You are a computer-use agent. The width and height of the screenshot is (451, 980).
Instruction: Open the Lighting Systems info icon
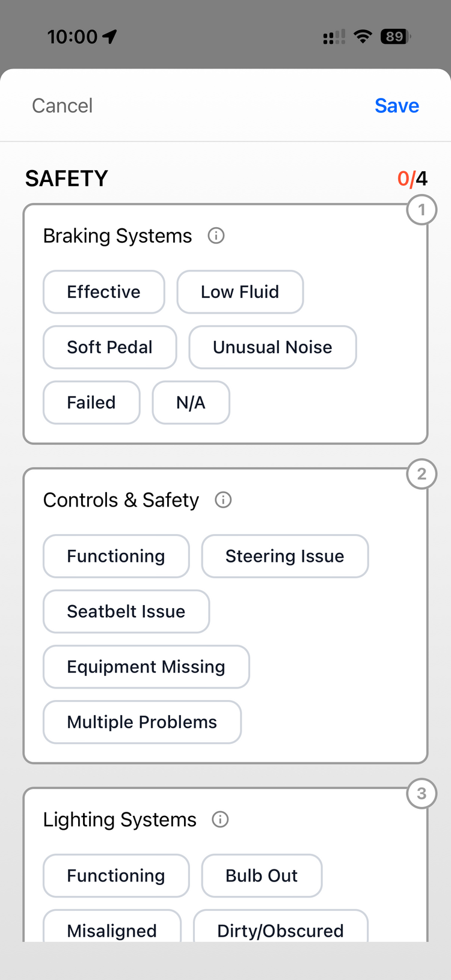tap(220, 820)
